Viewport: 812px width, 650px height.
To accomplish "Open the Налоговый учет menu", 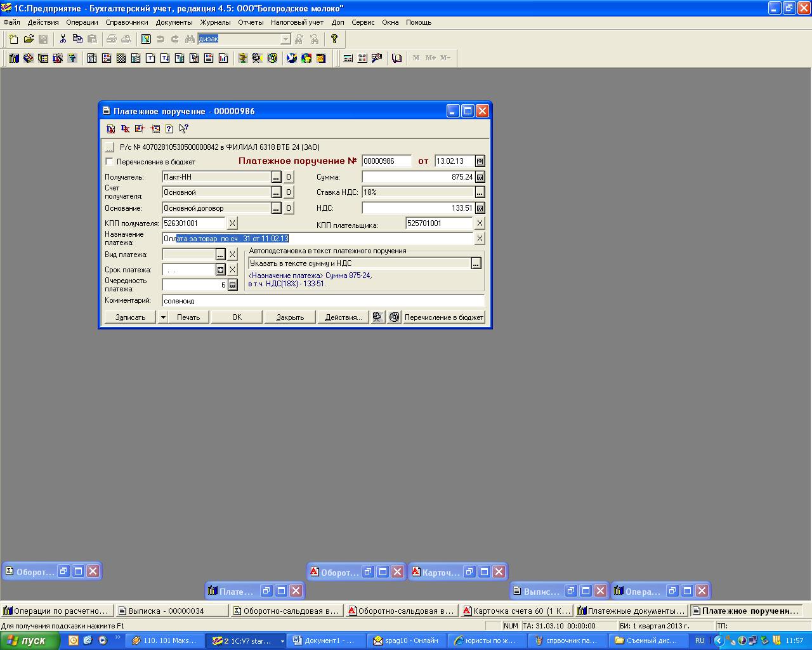I will [x=297, y=22].
